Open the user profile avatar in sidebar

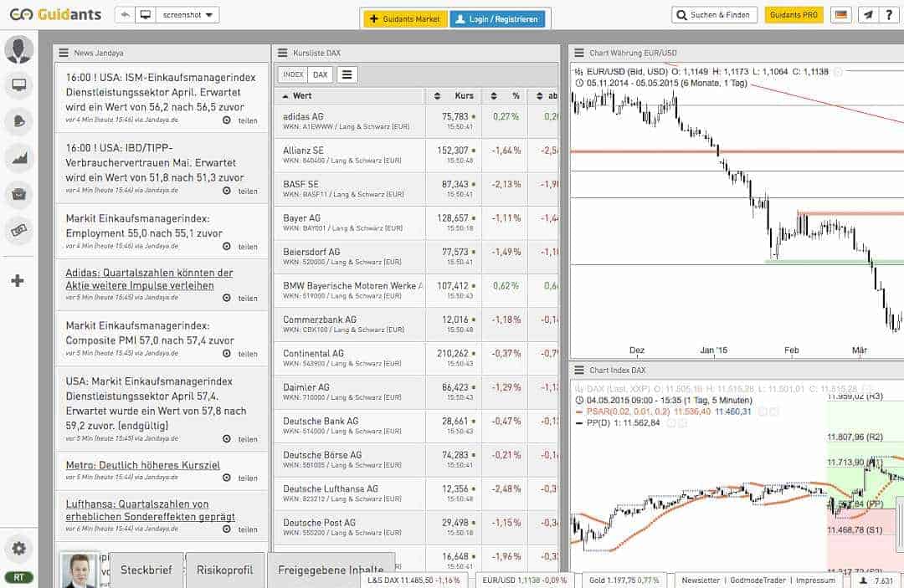(18, 49)
